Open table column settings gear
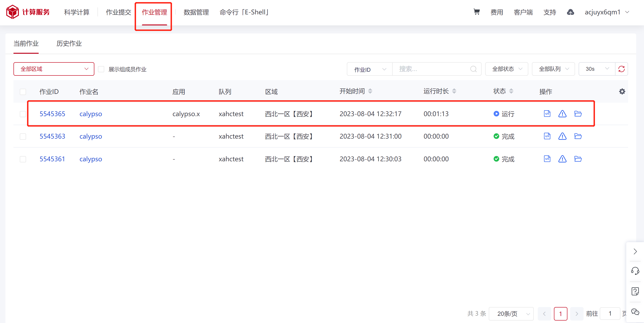This screenshot has width=644, height=323. coord(622,91)
